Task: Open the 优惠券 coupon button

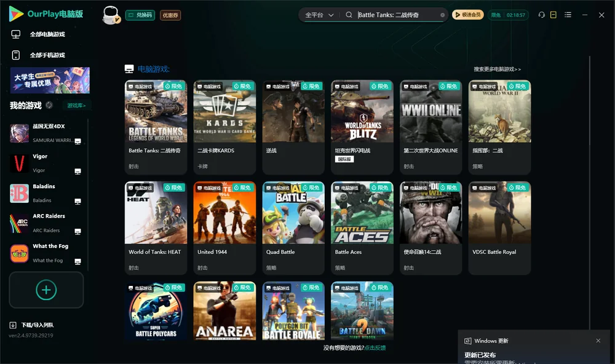Action: pyautogui.click(x=170, y=15)
